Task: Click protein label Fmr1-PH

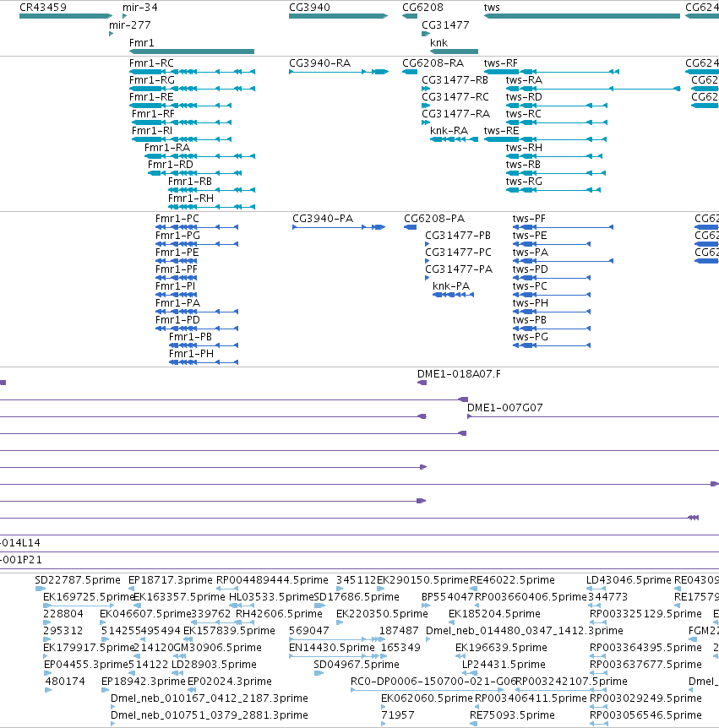Action: [x=191, y=353]
